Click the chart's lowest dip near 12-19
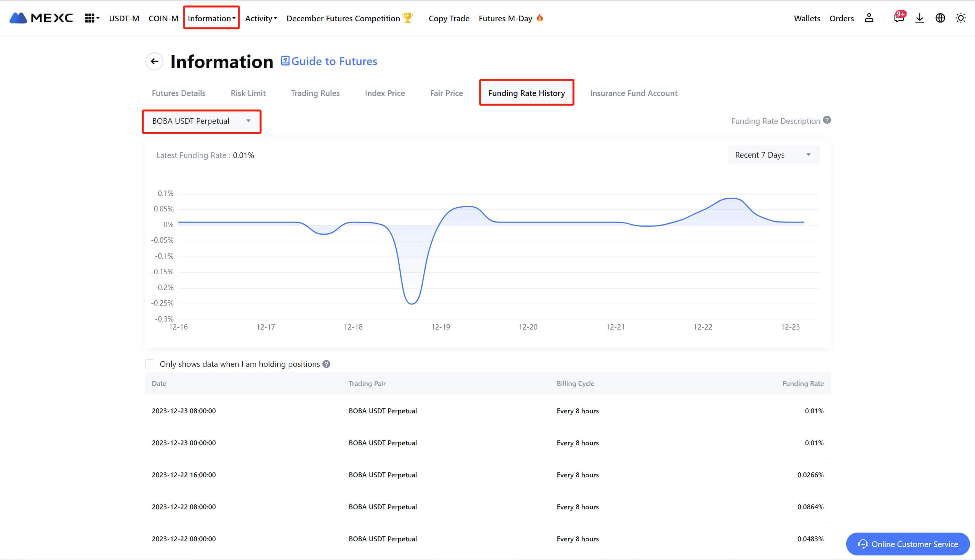The image size is (975, 560). click(411, 304)
